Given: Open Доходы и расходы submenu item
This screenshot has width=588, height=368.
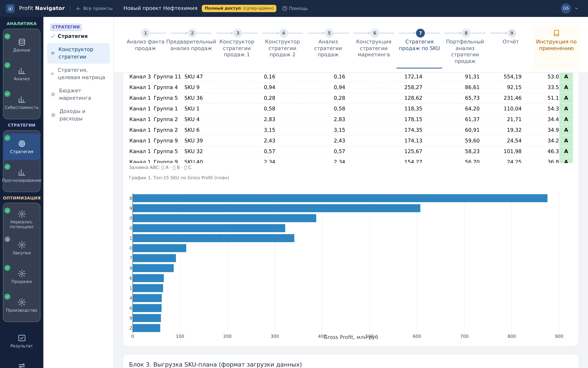Looking at the screenshot, I should (x=78, y=115).
